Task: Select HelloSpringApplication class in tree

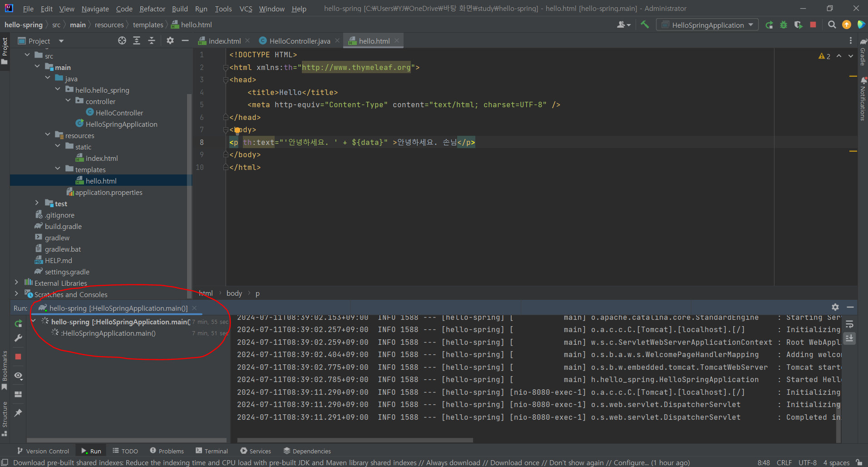Action: point(121,124)
